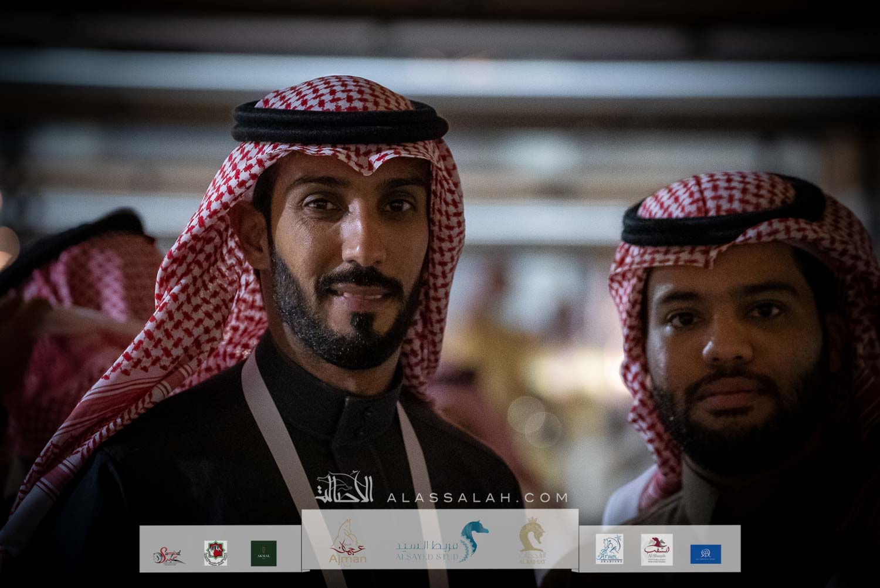Click the Samjad logo in sponsor bar

[169, 553]
